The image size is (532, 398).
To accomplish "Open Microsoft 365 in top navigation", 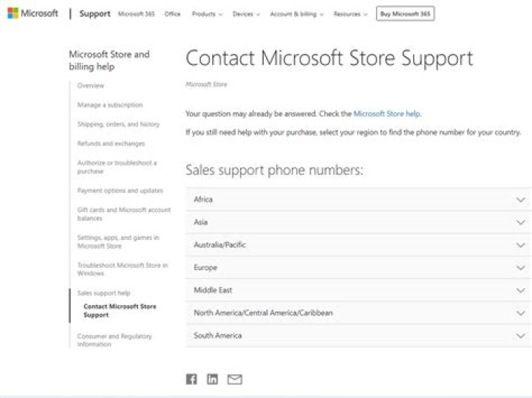I will tap(137, 14).
